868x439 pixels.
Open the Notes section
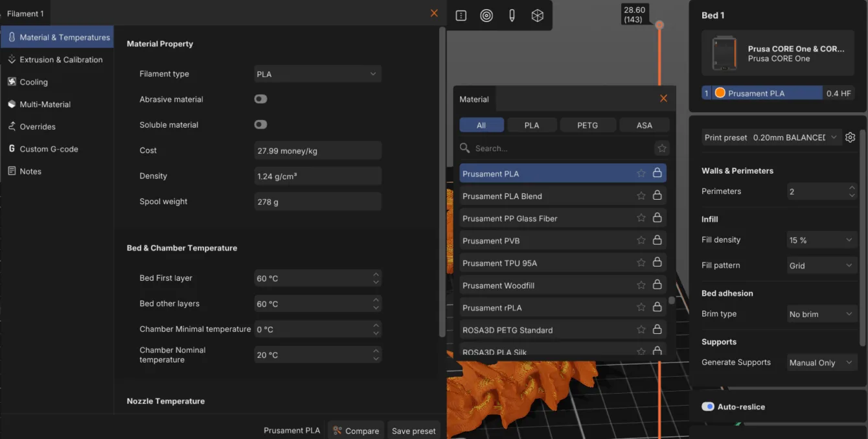click(x=57, y=171)
